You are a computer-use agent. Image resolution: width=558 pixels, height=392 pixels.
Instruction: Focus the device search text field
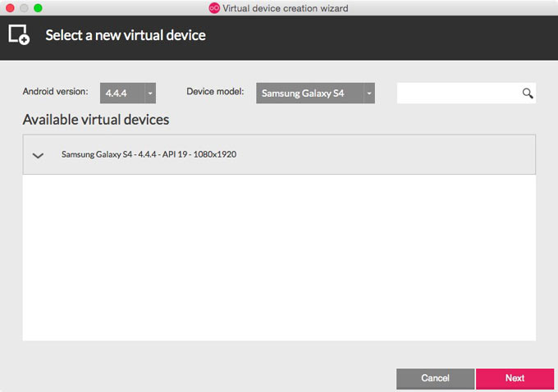458,93
